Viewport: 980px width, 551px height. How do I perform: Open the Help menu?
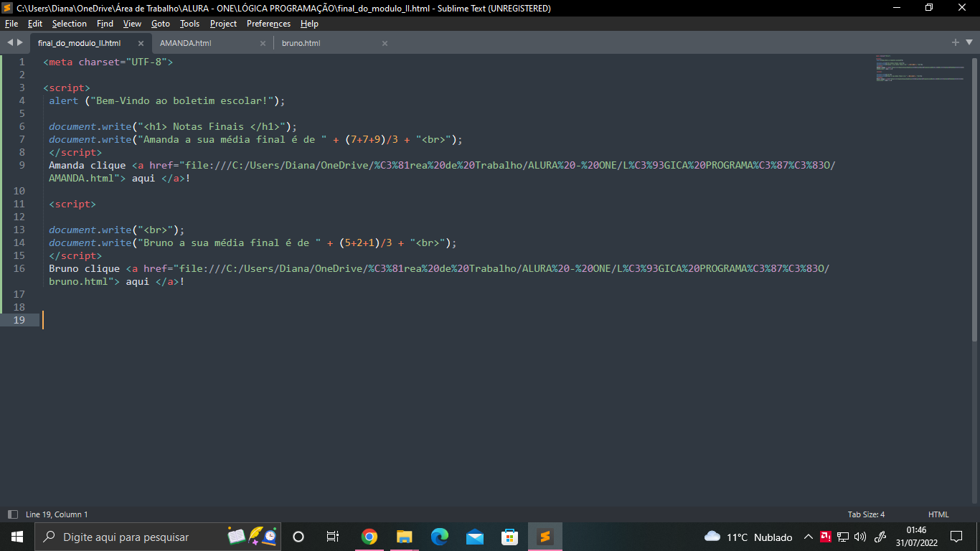[x=309, y=24]
